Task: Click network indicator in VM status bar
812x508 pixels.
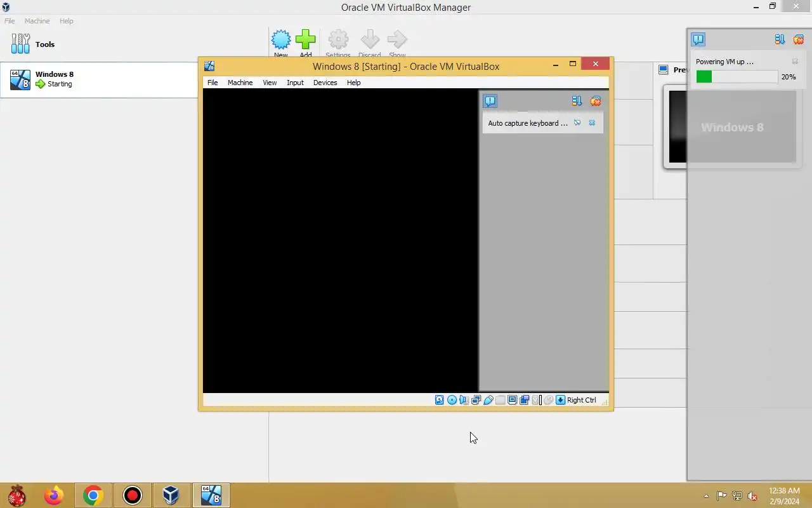Action: 476,400
